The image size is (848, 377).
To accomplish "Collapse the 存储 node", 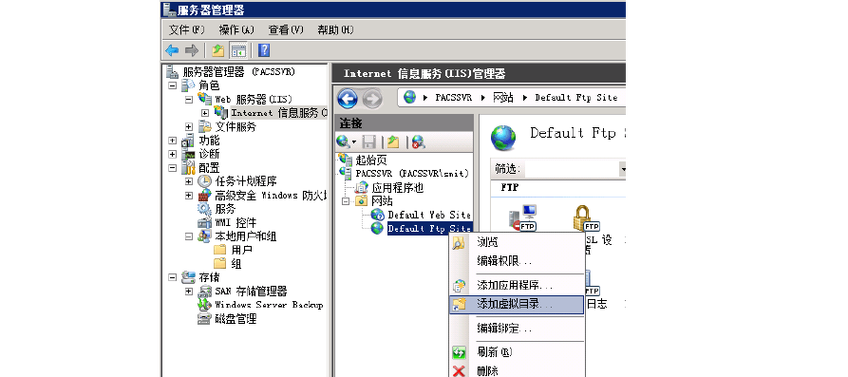I will [x=172, y=277].
